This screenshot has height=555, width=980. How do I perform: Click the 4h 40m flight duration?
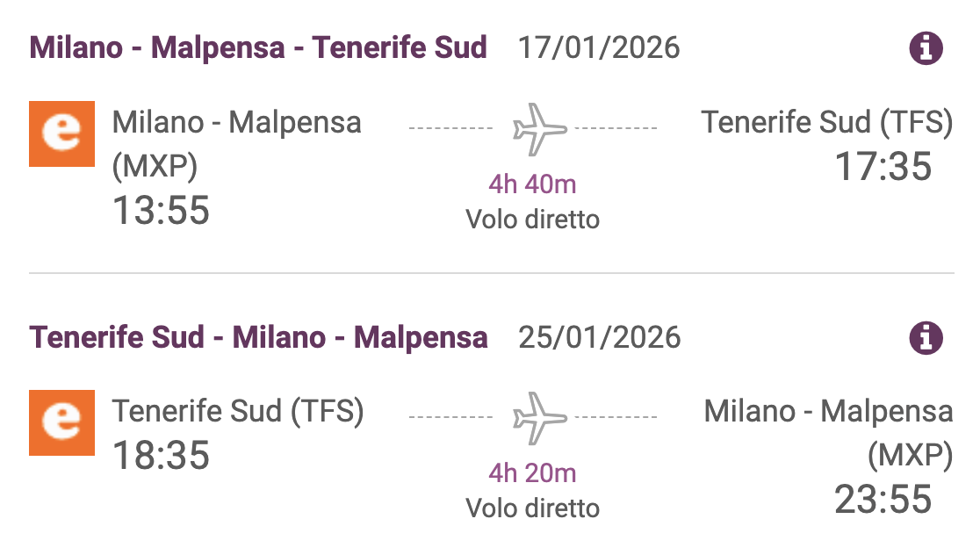(x=532, y=184)
